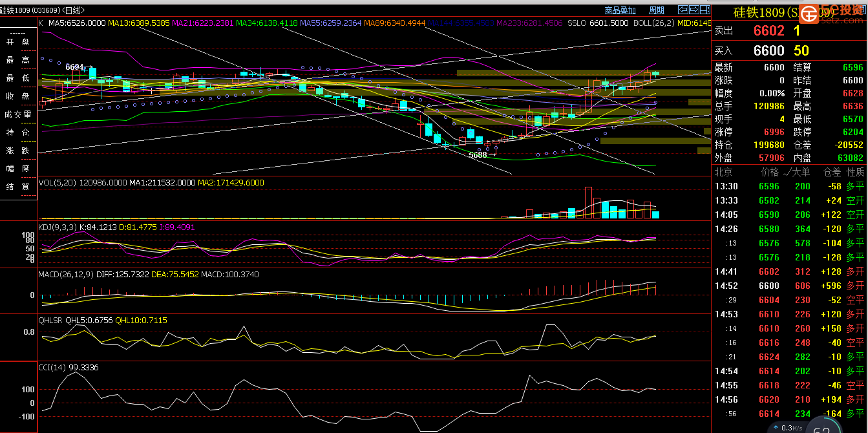Click the 6694 high price marker on chart

(x=74, y=67)
